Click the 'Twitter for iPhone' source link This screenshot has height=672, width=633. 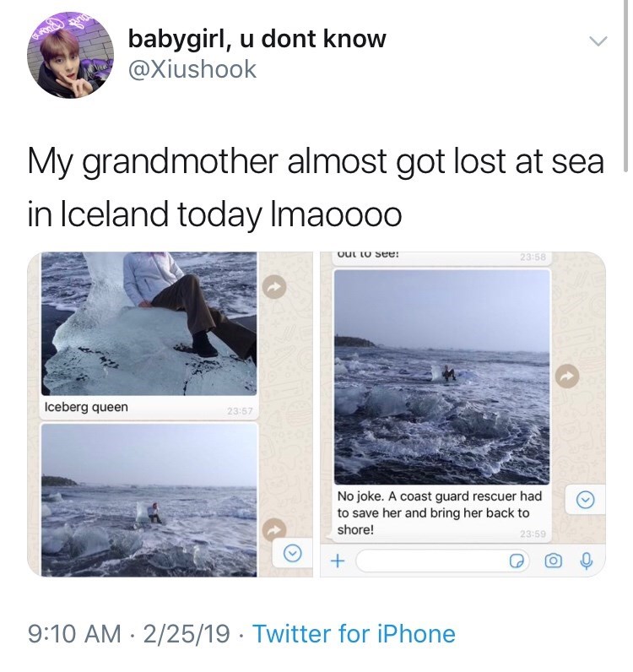[354, 634]
